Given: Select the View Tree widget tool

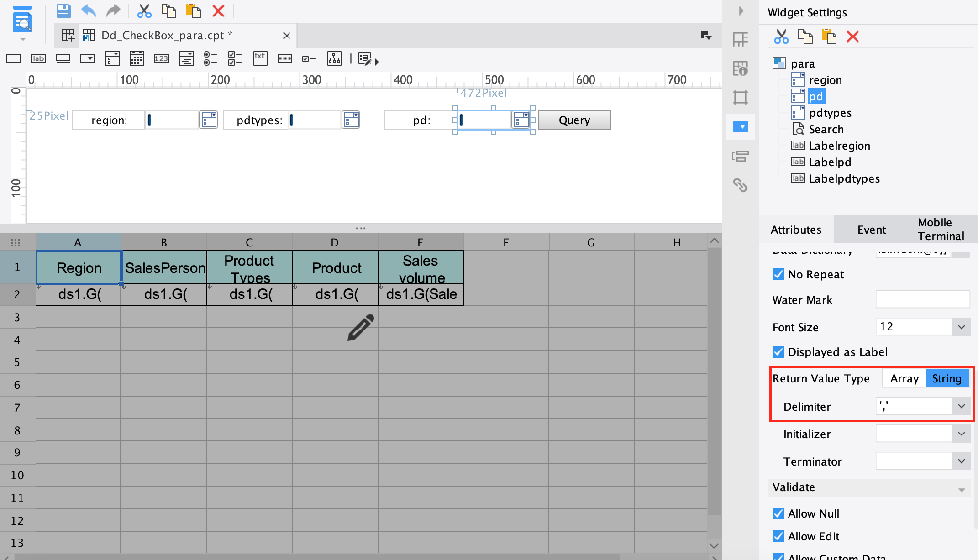Looking at the screenshot, I should point(334,58).
